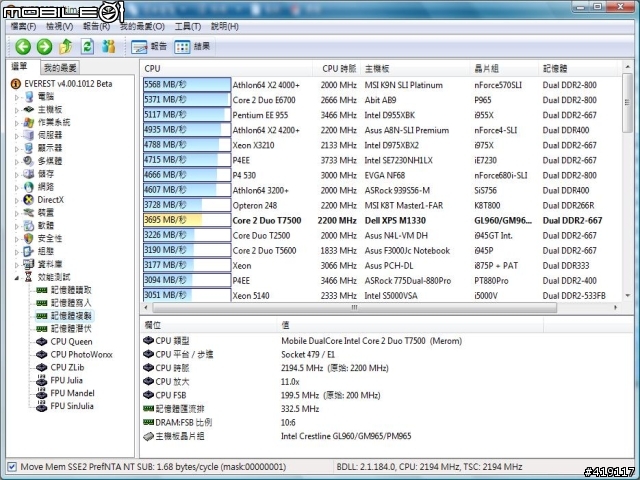
Task: Select the 多媒體 multimedia tree icon
Action: (29, 161)
